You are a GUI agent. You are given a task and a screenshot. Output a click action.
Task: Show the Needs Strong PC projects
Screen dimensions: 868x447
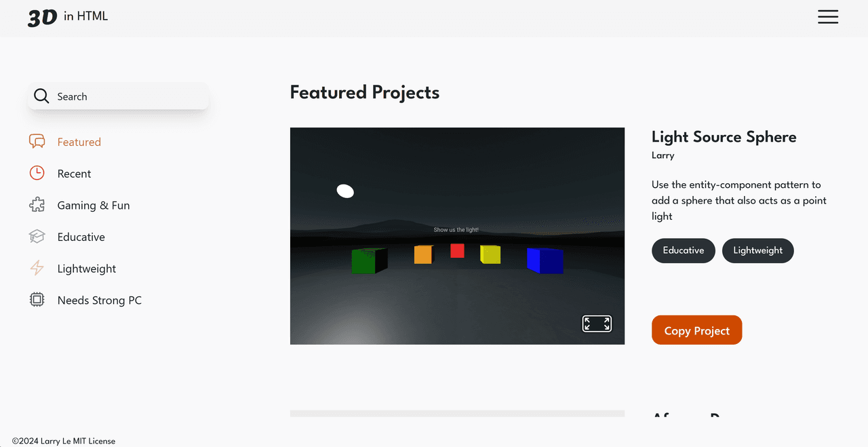[99, 300]
